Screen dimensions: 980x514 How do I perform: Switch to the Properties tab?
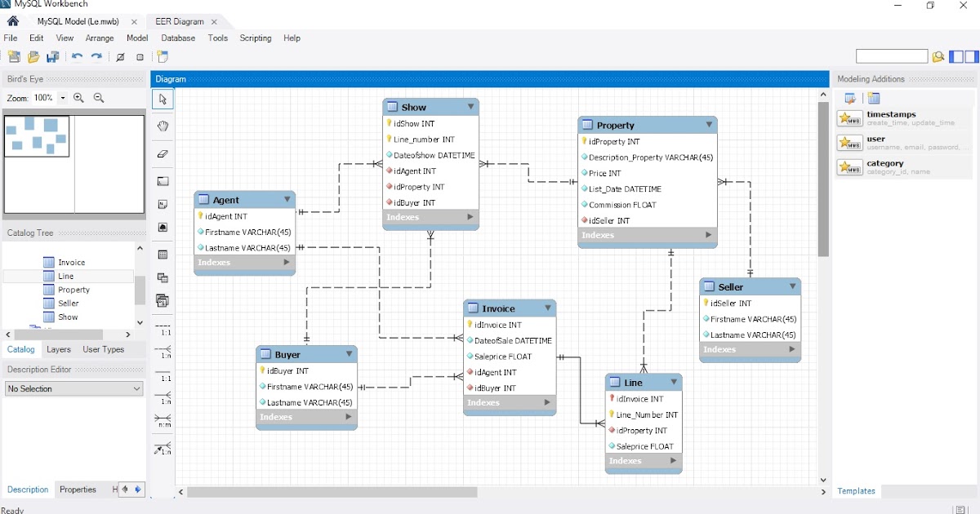(78, 490)
